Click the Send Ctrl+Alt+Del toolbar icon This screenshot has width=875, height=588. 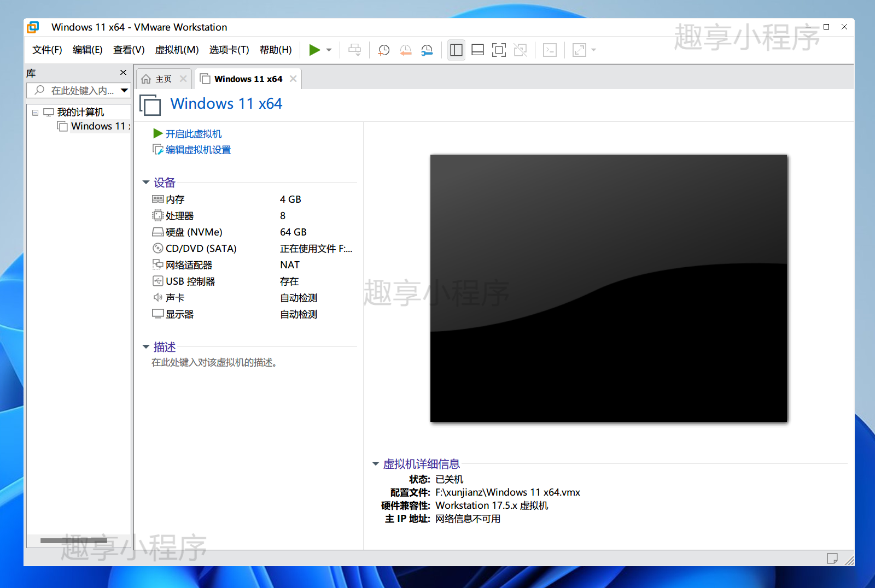tap(355, 50)
